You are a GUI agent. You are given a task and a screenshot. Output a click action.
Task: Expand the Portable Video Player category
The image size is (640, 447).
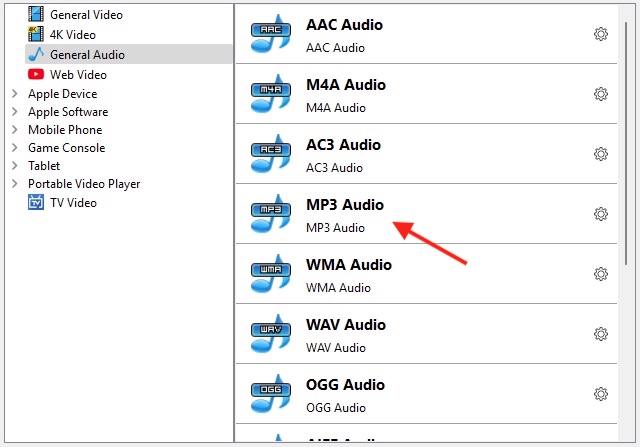[15, 184]
